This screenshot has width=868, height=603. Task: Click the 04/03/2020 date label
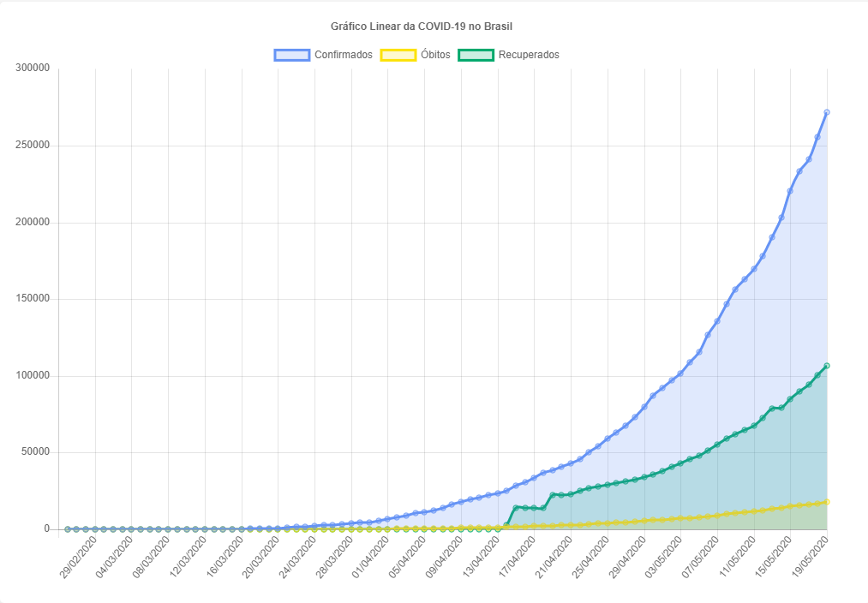click(x=115, y=557)
